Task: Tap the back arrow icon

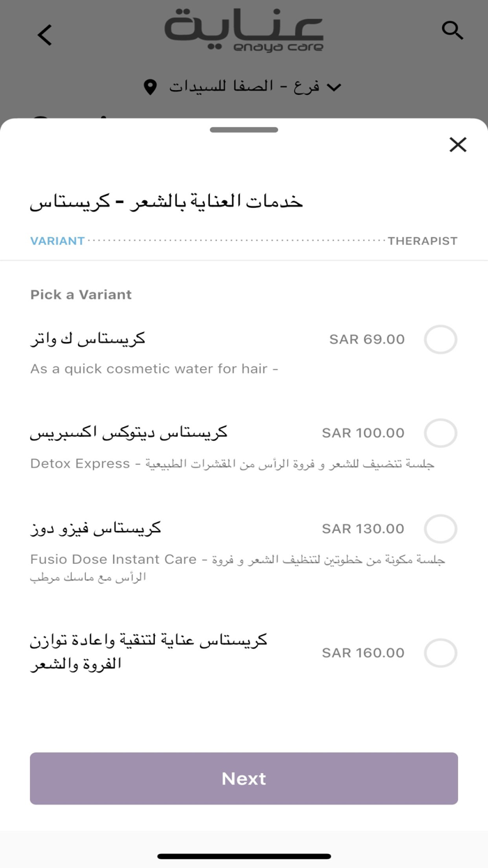Action: pyautogui.click(x=44, y=34)
